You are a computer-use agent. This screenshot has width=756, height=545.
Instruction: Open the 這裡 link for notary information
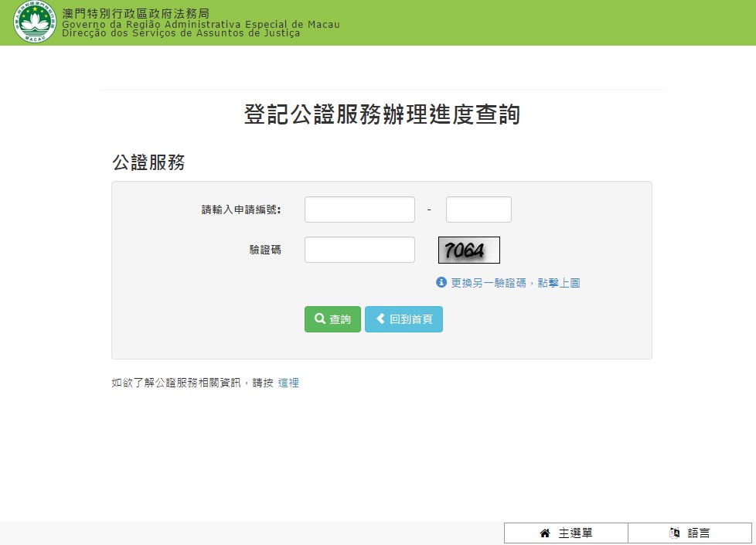[x=288, y=383]
